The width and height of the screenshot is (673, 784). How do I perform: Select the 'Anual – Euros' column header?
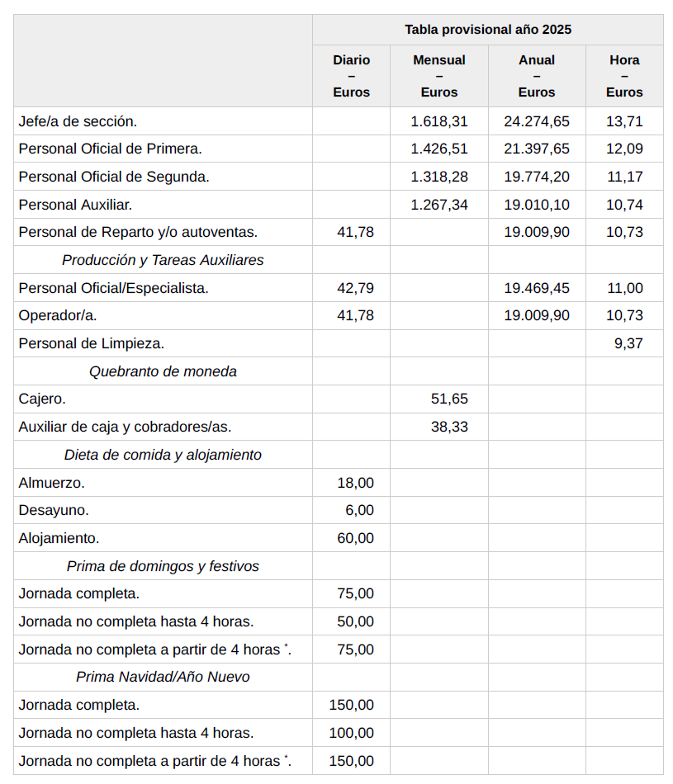537,76
